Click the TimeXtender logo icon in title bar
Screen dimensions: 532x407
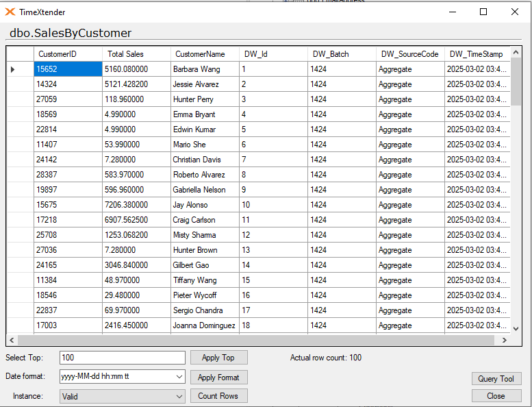click(10, 12)
